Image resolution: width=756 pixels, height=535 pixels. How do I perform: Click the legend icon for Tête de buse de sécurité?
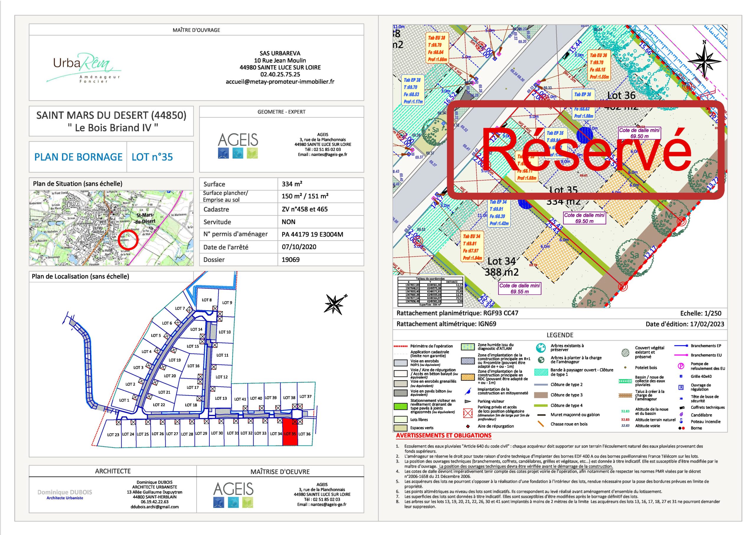[x=681, y=399]
